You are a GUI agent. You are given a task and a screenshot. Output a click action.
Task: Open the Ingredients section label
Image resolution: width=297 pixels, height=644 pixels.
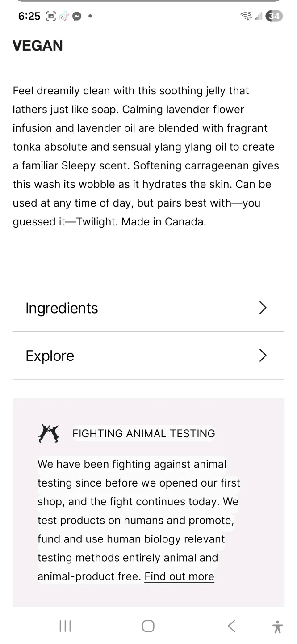click(x=62, y=308)
